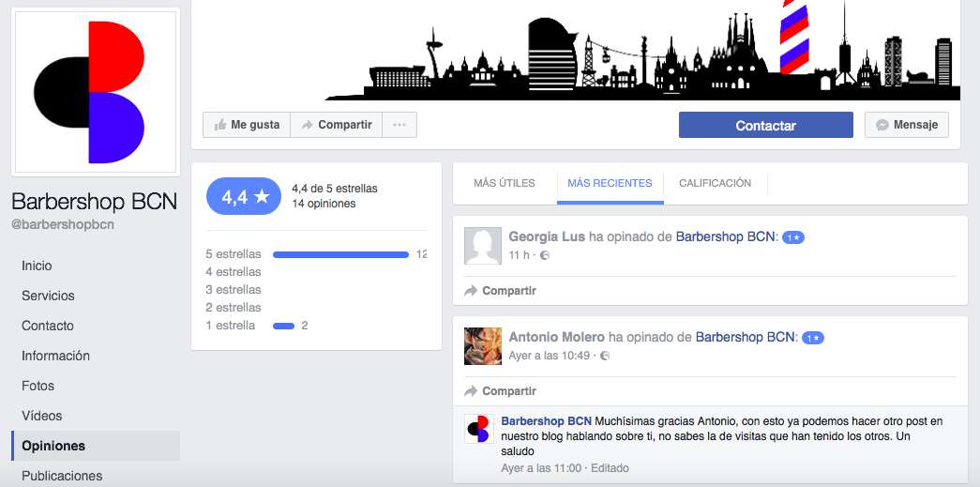The height and width of the screenshot is (487, 980).
Task: Click Barbershop BCN name in the reply comment
Action: [x=546, y=421]
